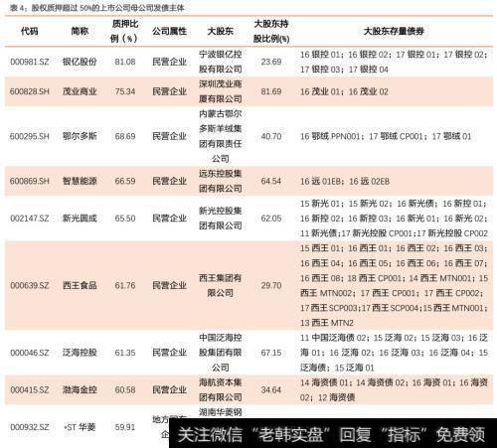Click shareholder 宁波银亿控股有限公司
This screenshot has width=497, height=448.
221,62
